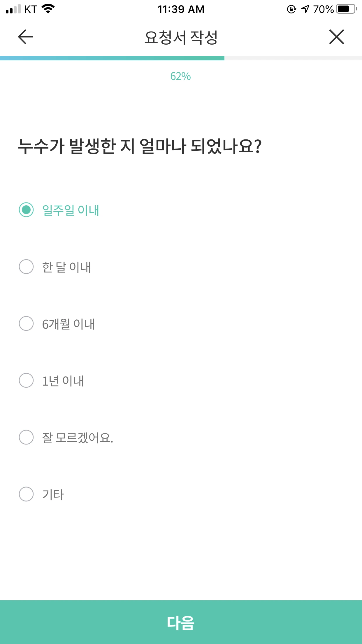Tap the 요청서 작성 header title
The image size is (362, 644).
pos(181,37)
